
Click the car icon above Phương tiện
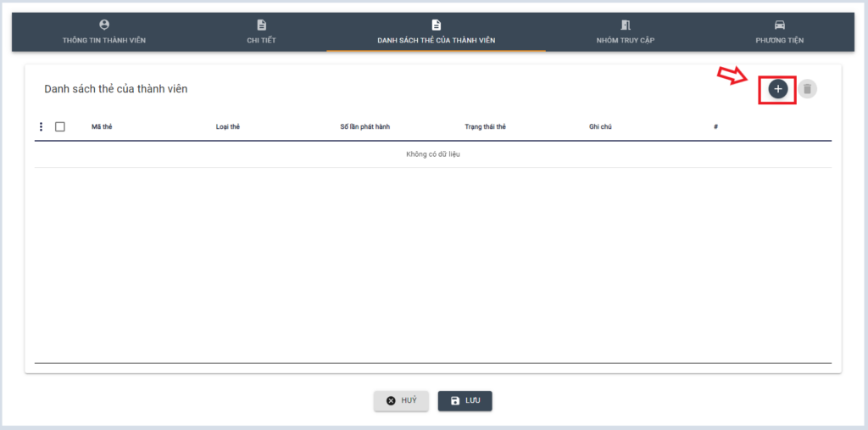(x=780, y=25)
